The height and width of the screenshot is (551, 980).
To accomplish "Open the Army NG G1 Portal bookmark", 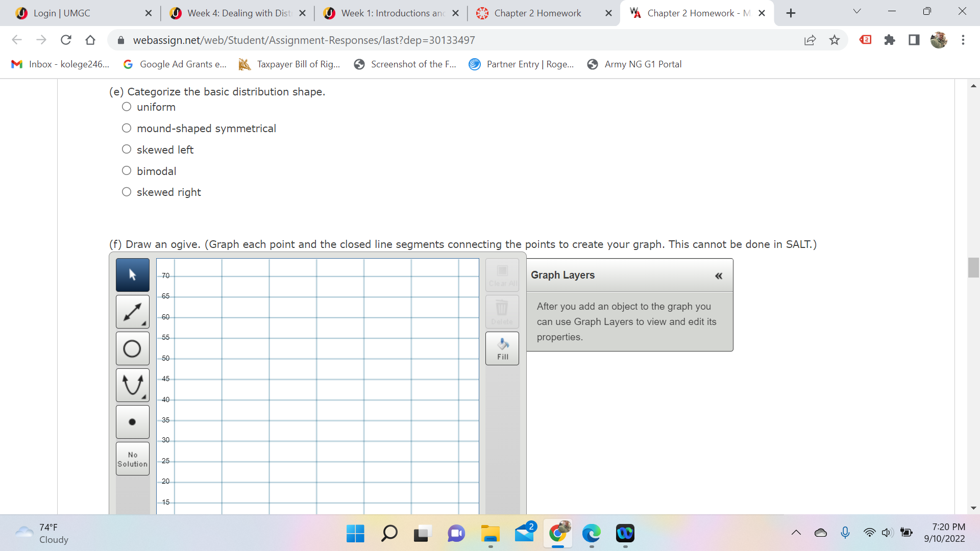I will [634, 64].
